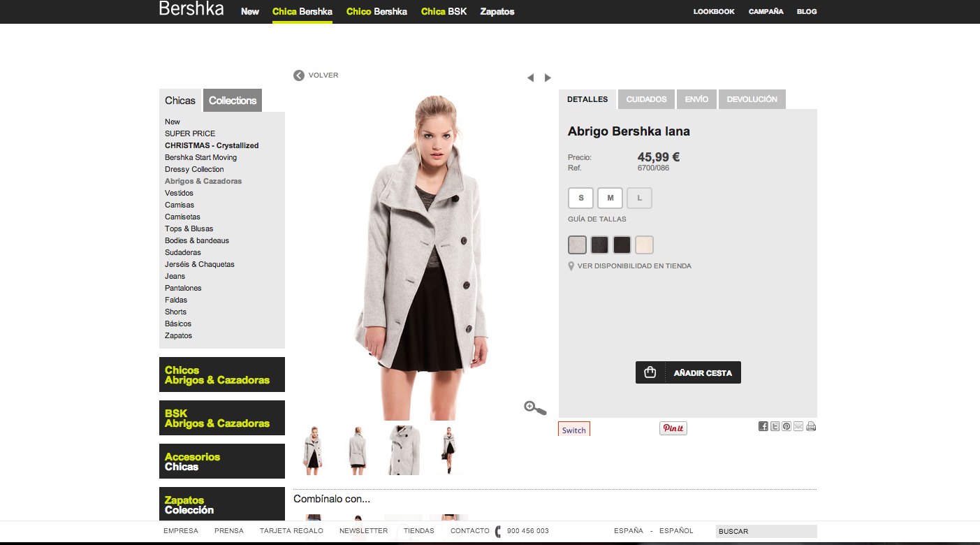Open Chica BSK menu
This screenshot has height=545, width=980.
[444, 12]
